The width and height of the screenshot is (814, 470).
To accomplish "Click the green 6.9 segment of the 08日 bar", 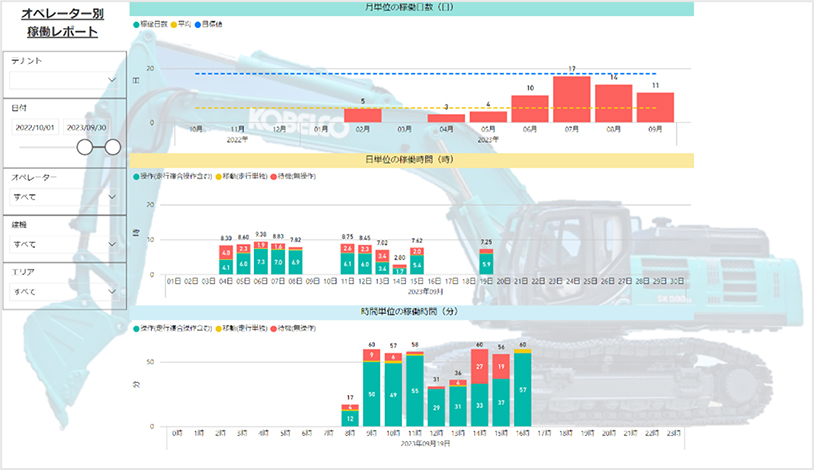I will click(x=295, y=262).
